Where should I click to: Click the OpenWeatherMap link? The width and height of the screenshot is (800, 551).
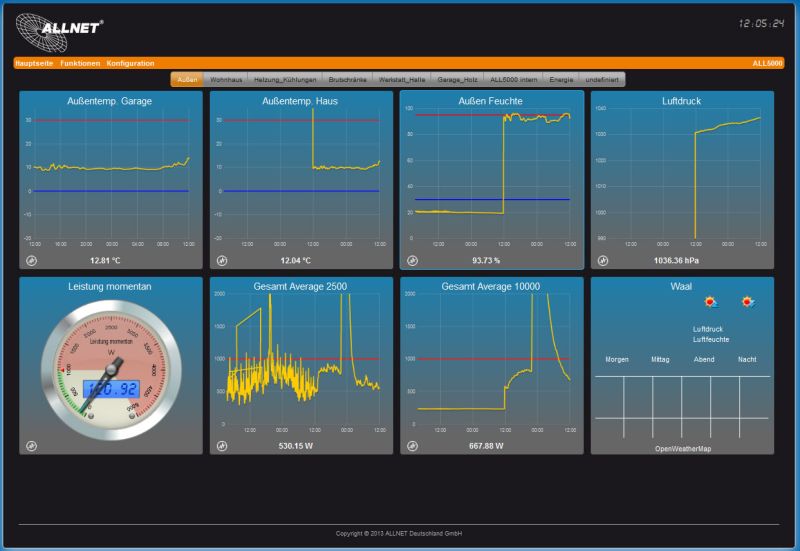pyautogui.click(x=683, y=449)
